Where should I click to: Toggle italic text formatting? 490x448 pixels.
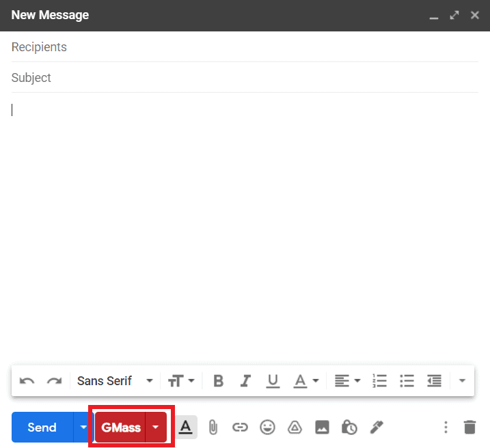[245, 381]
